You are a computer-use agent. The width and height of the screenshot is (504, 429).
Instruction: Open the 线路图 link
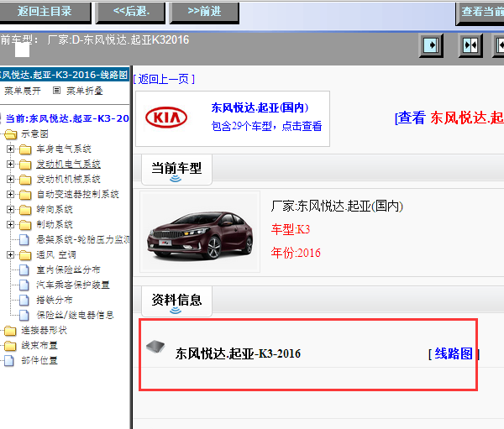pyautogui.click(x=454, y=353)
